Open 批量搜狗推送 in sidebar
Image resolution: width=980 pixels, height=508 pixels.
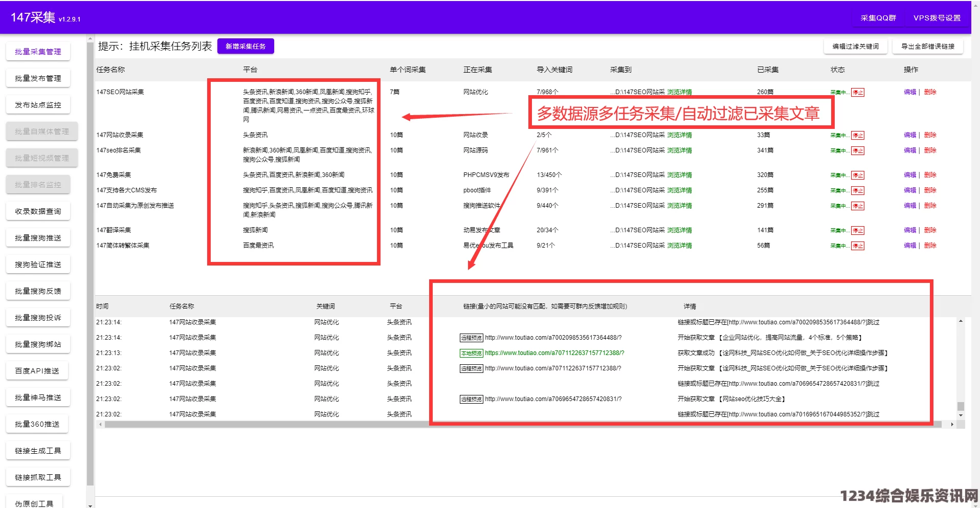tap(38, 238)
